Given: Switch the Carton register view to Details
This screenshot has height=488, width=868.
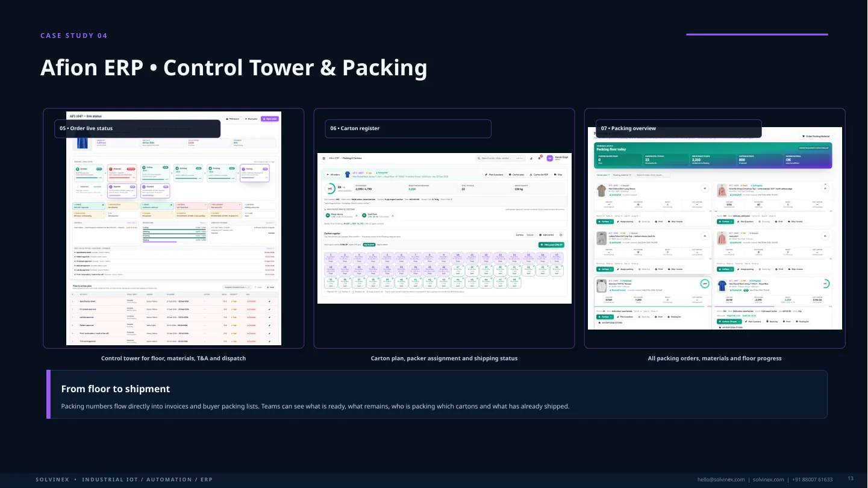Looking at the screenshot, I should point(530,234).
